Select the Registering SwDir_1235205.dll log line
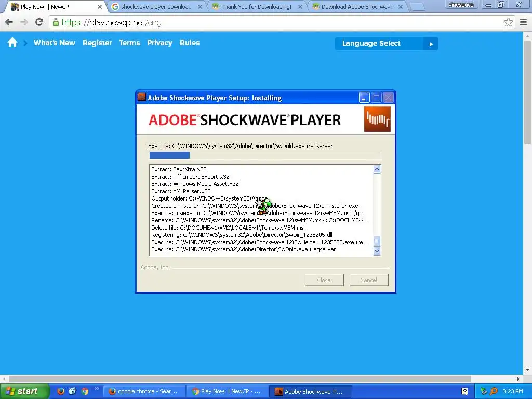Screen dimensions: 532x399 pos(242,235)
